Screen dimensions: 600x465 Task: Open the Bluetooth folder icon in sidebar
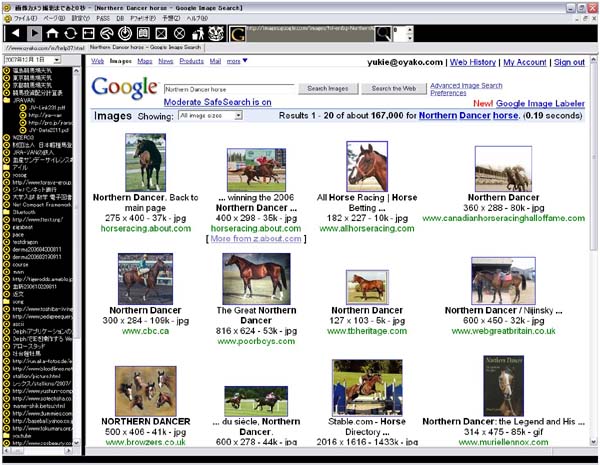tap(7, 212)
